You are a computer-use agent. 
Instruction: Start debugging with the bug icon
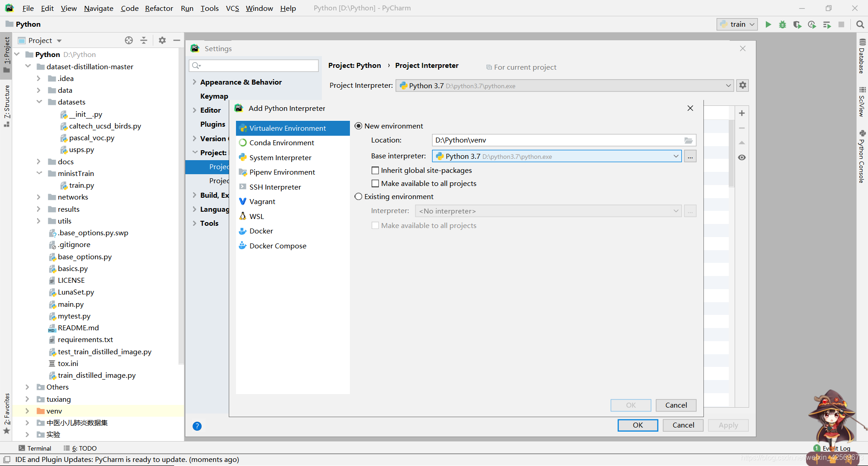point(783,24)
